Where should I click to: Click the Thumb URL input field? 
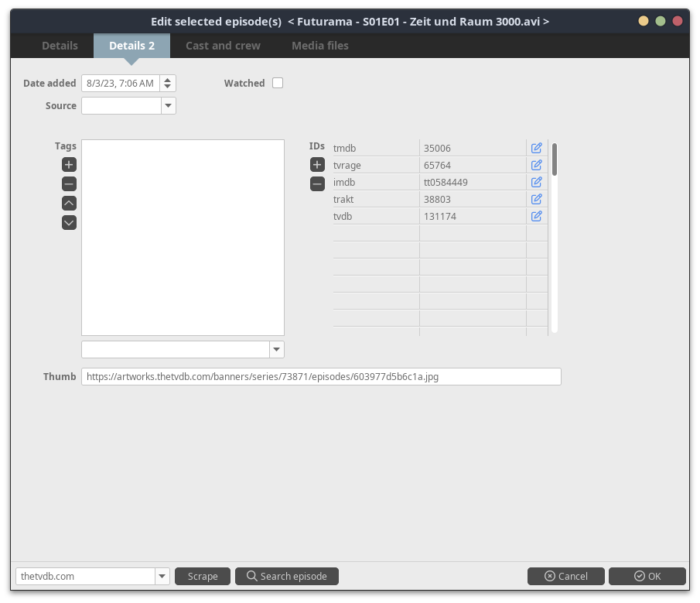tap(320, 376)
